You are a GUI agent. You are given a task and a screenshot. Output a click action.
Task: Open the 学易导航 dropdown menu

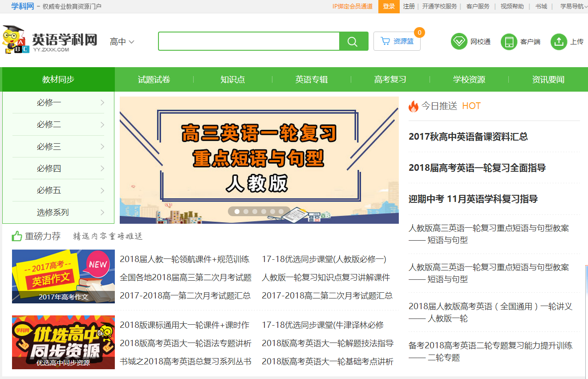coord(574,6)
